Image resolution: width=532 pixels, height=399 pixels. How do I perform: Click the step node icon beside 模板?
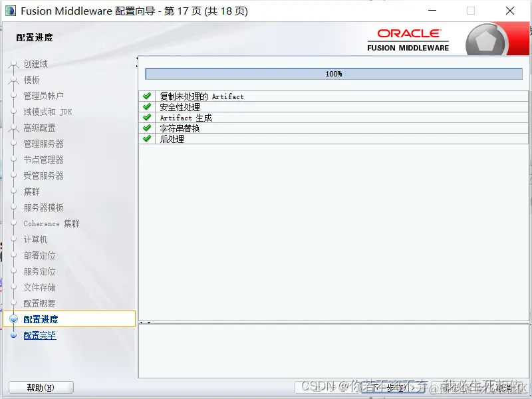coord(13,80)
